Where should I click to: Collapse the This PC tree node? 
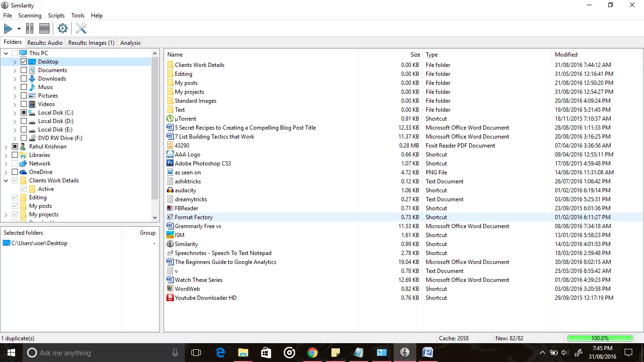click(6, 53)
